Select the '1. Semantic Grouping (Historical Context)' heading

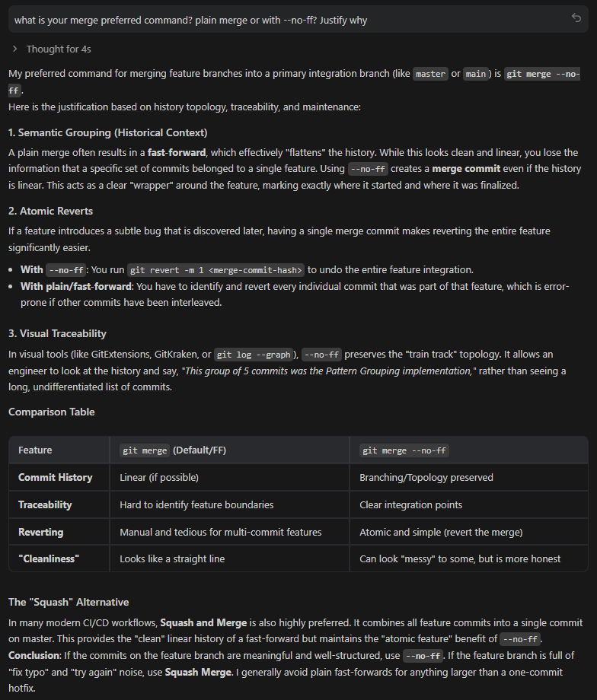coord(107,133)
